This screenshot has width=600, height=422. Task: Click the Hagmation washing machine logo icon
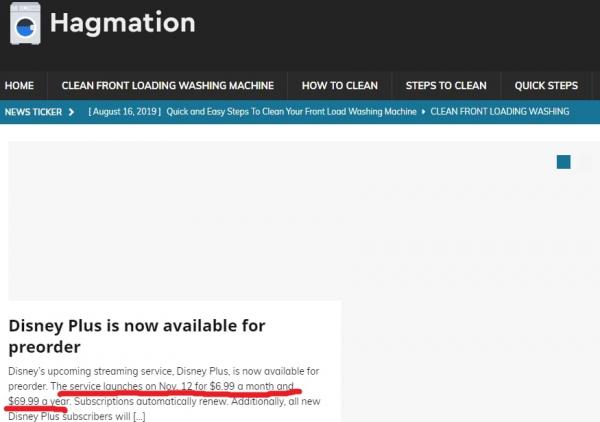(23, 24)
